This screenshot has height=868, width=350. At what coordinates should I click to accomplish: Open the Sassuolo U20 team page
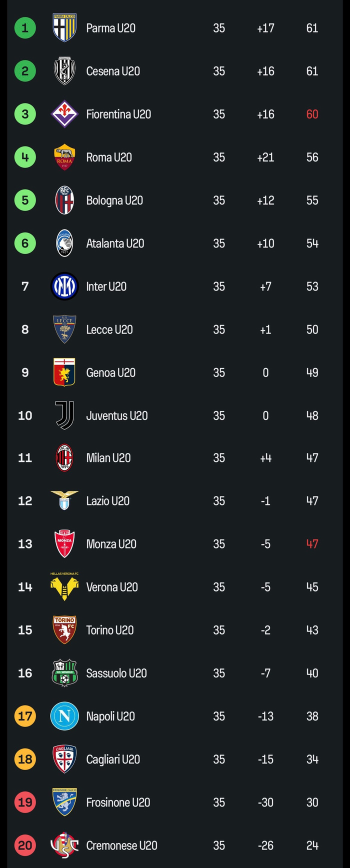(116, 673)
